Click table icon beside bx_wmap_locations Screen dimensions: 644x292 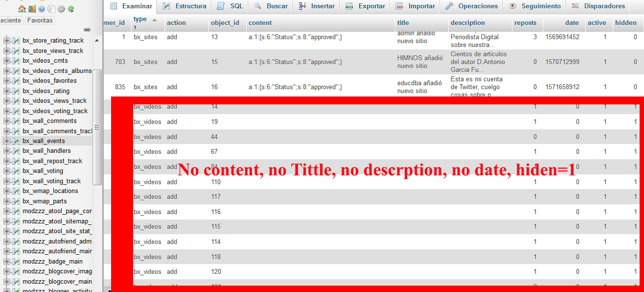(16, 191)
